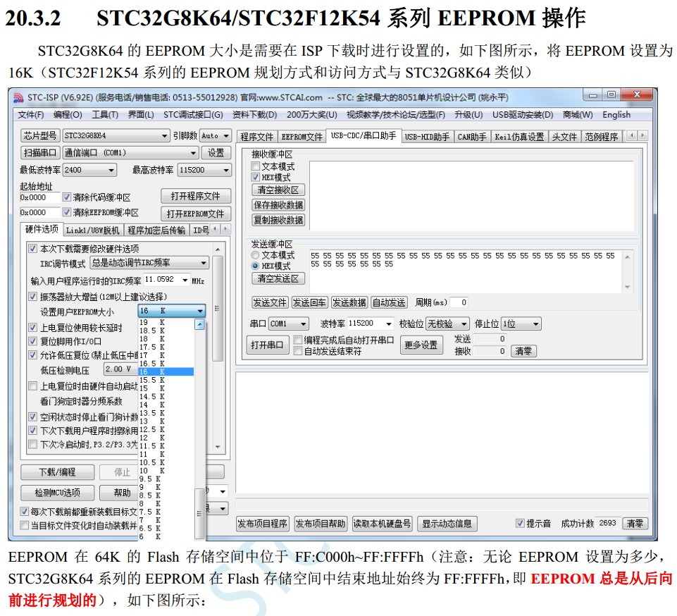Select 12.5 K in EEPROM size list
Viewport: 677px width, 616px height.
166,429
